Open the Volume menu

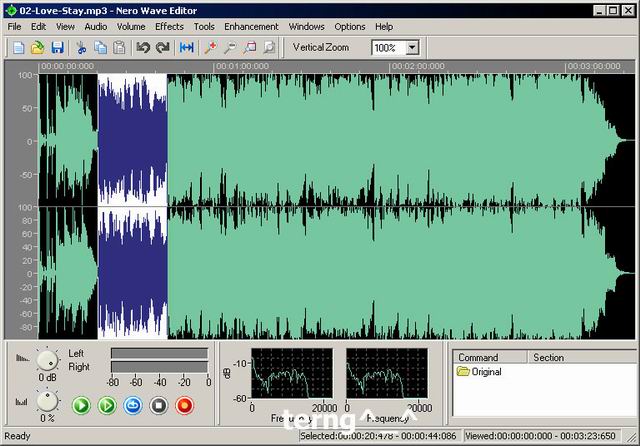[x=131, y=27]
